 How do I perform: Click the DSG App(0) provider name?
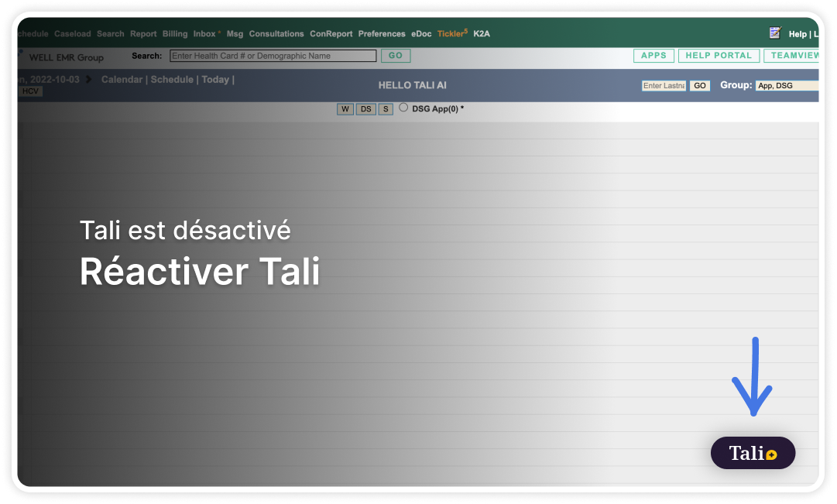click(435, 109)
